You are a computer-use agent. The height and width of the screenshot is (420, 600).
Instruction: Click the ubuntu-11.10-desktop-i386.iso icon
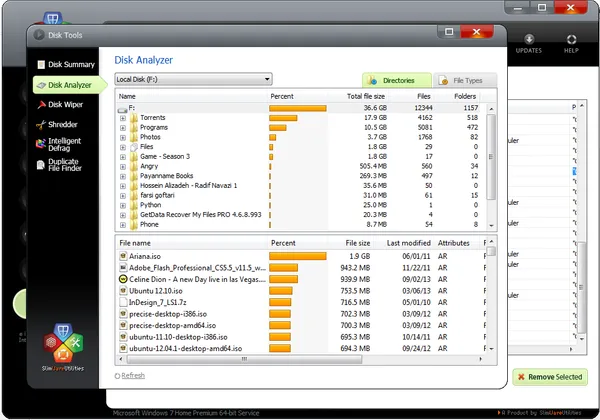click(x=123, y=337)
